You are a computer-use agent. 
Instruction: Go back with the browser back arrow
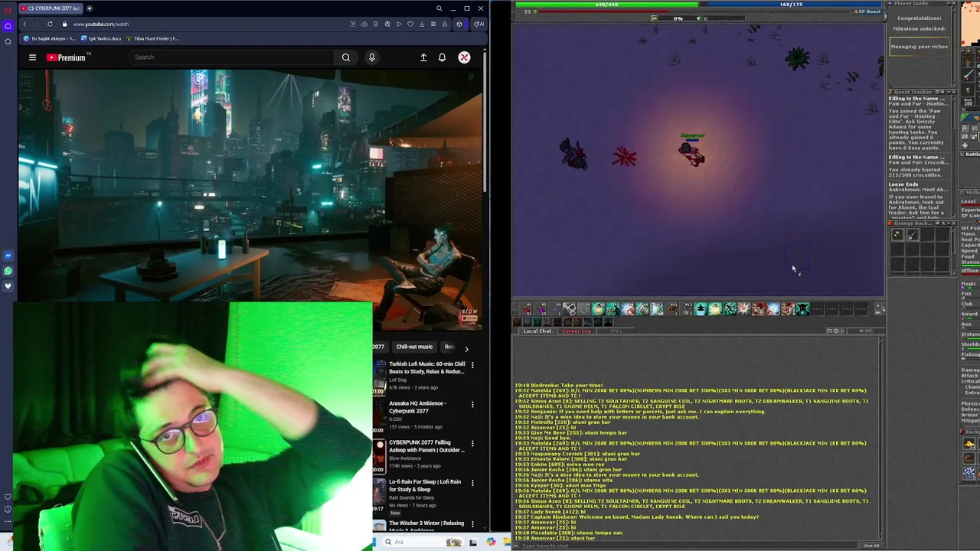coord(24,24)
